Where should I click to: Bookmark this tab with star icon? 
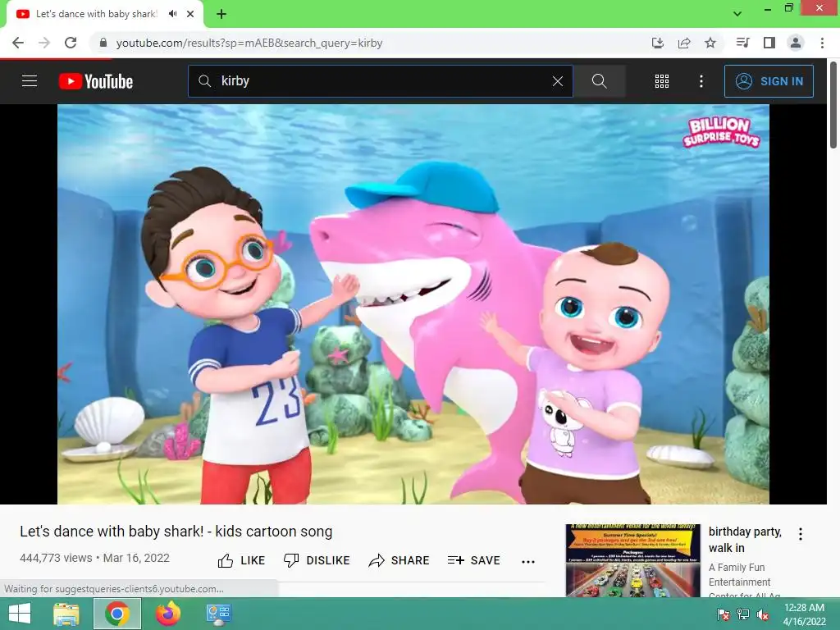pos(710,43)
